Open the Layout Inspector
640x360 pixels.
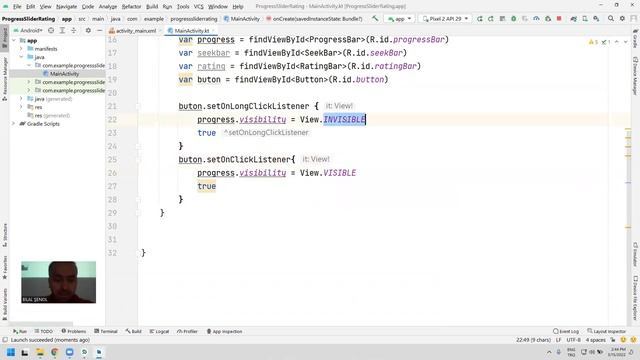tap(607, 331)
